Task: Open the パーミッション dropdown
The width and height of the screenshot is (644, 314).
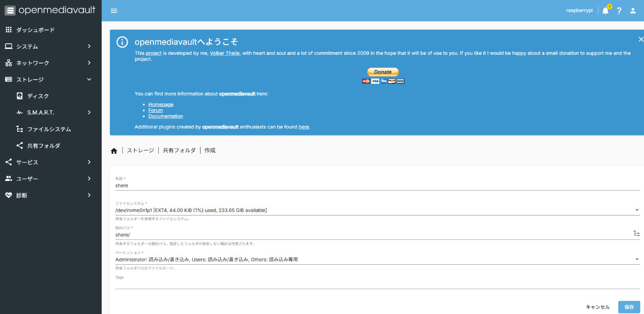Action: [377, 259]
